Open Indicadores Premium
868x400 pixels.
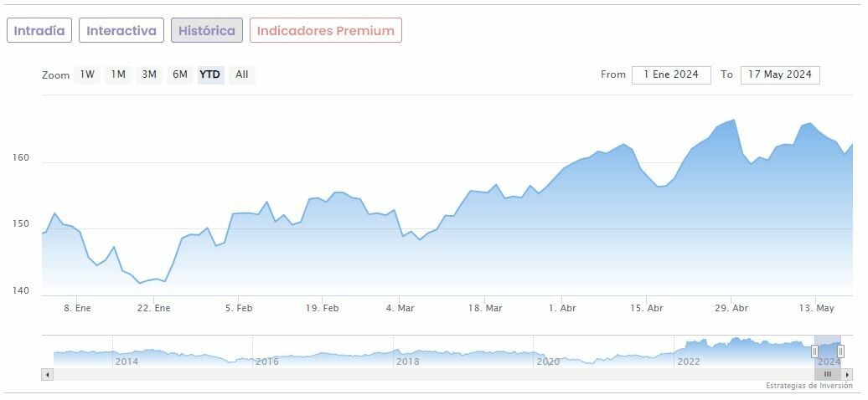326,30
